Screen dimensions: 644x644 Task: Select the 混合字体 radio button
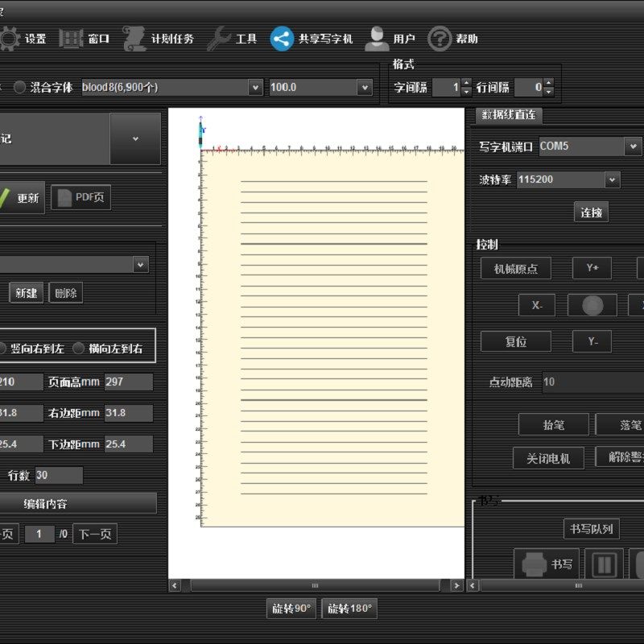[19, 87]
